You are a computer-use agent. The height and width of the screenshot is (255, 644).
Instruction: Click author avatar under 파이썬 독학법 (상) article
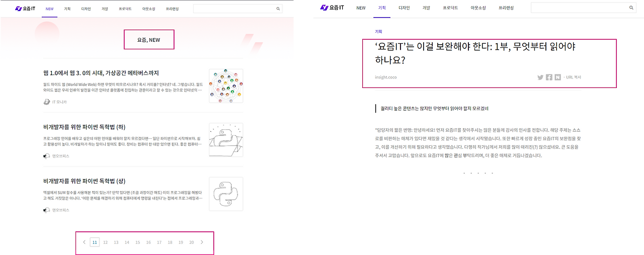[47, 210]
